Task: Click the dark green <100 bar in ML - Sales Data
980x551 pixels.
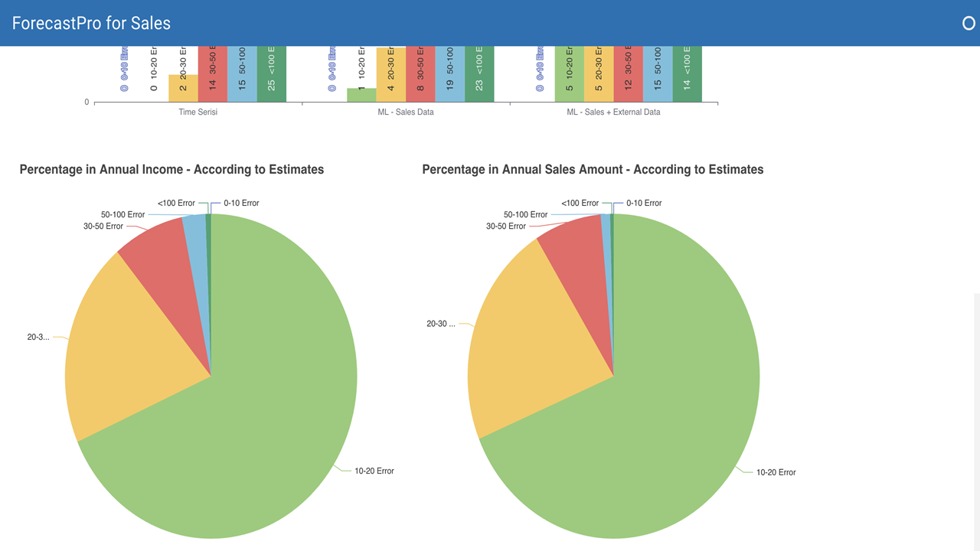Action: pos(479,73)
